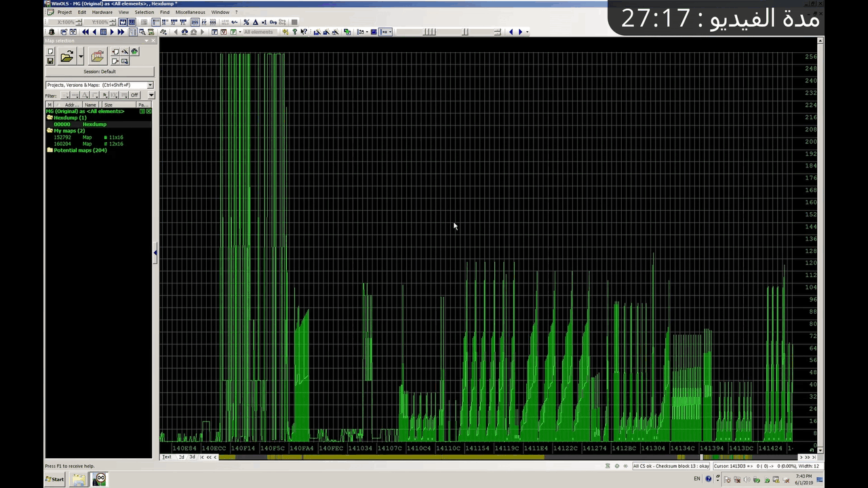
Task: Jump to first with double-left arrow icon
Action: click(85, 32)
